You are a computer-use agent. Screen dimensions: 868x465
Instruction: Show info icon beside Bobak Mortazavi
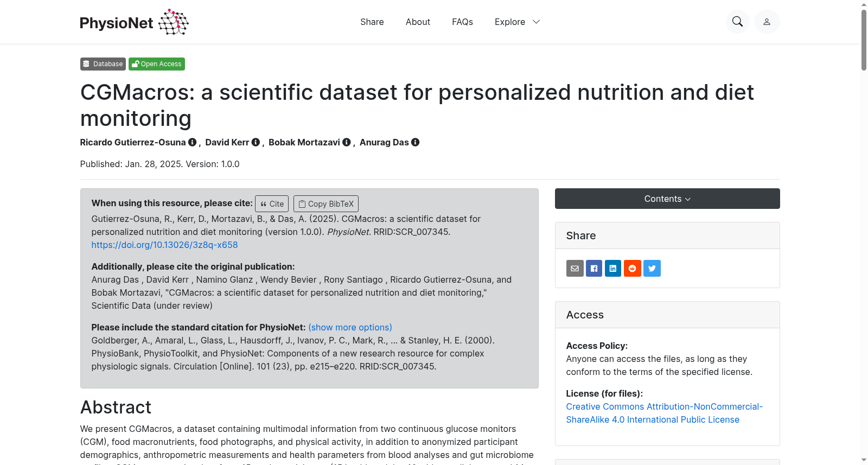pos(347,142)
